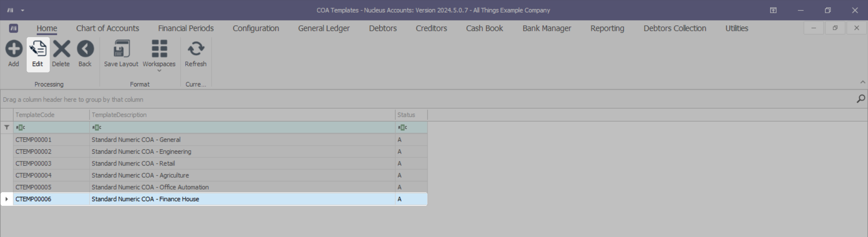Refresh the templates grid

[196, 54]
